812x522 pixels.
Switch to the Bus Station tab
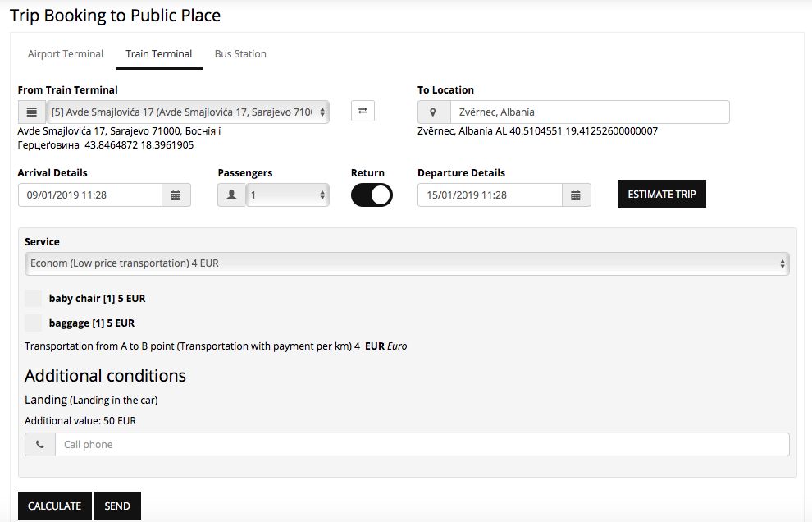click(x=240, y=54)
